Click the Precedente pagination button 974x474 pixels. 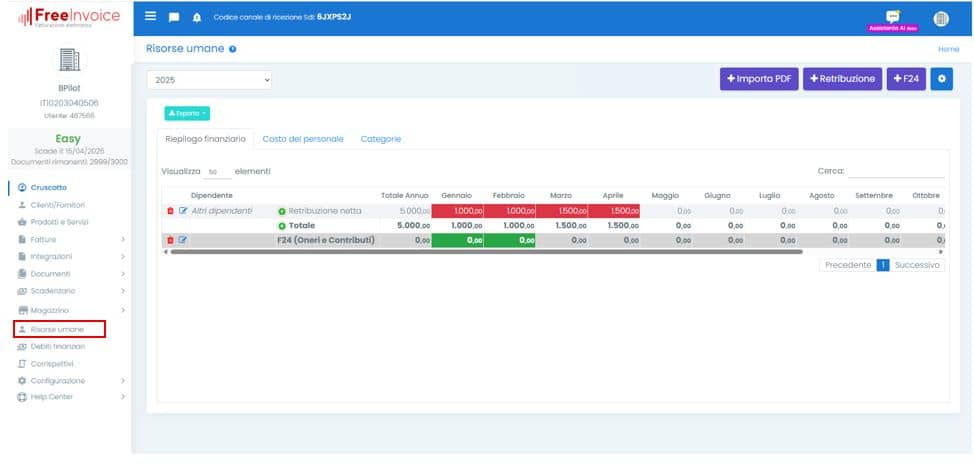coord(848,265)
